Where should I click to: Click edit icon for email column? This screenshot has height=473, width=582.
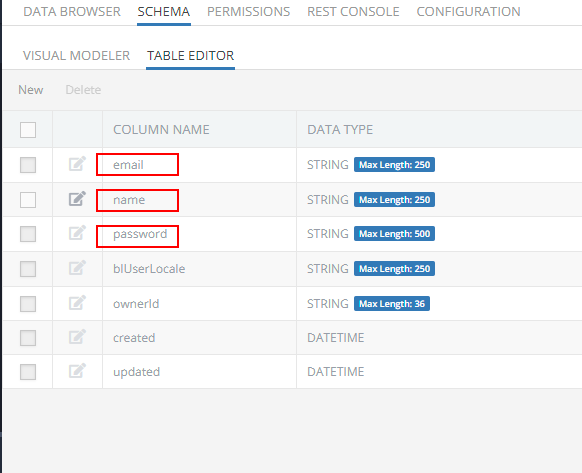77,164
